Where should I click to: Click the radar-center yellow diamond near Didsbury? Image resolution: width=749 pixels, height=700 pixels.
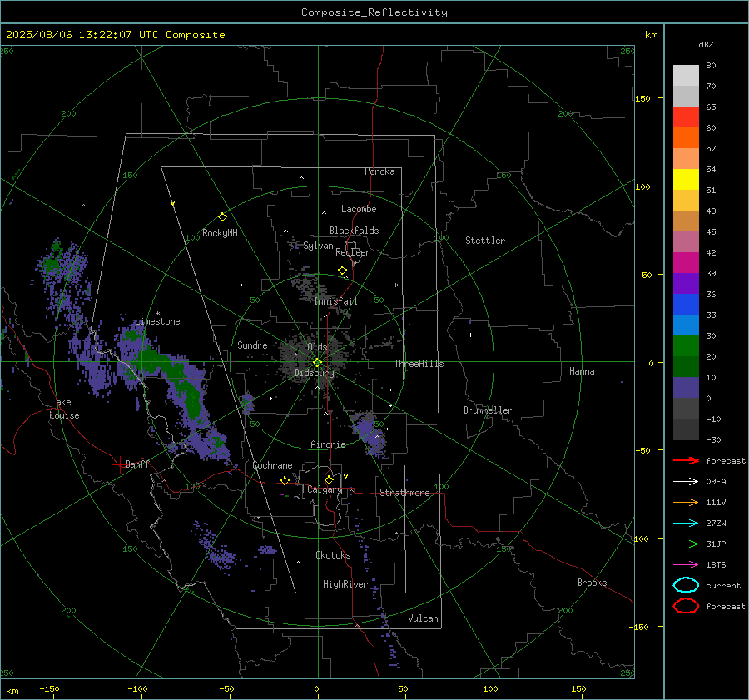point(317,363)
